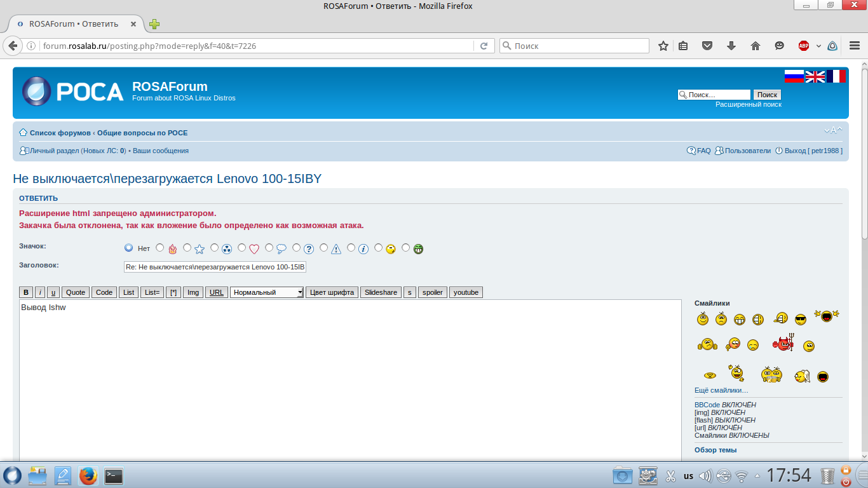
Task: Go to Firefox home page icon
Action: [x=756, y=46]
